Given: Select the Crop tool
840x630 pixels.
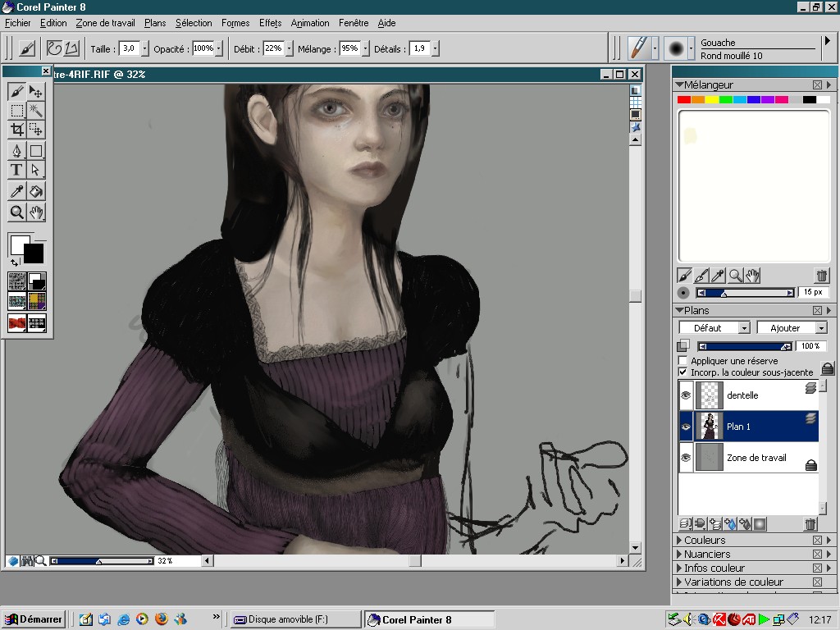Looking at the screenshot, I should point(16,130).
